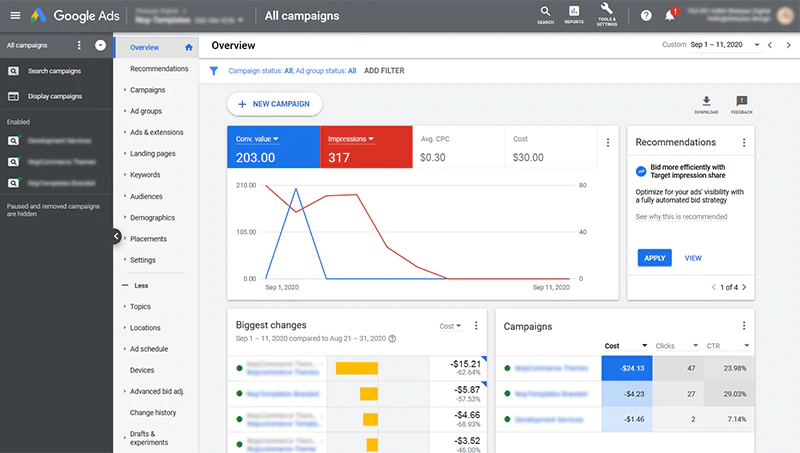
Task: Open the Cost dropdown in Biggest changes
Action: pos(451,326)
